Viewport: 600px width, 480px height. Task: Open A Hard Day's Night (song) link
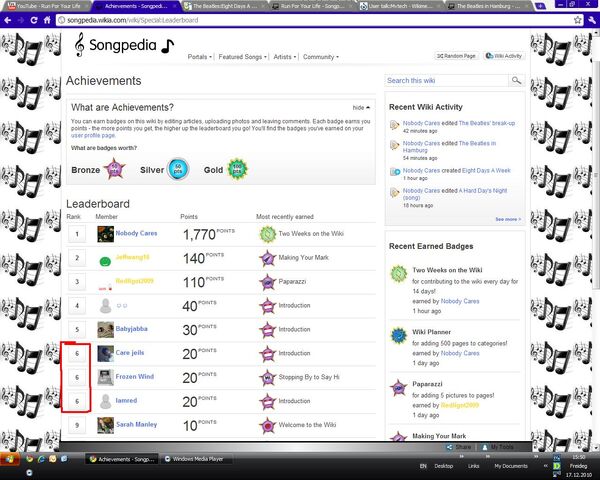[x=455, y=194]
